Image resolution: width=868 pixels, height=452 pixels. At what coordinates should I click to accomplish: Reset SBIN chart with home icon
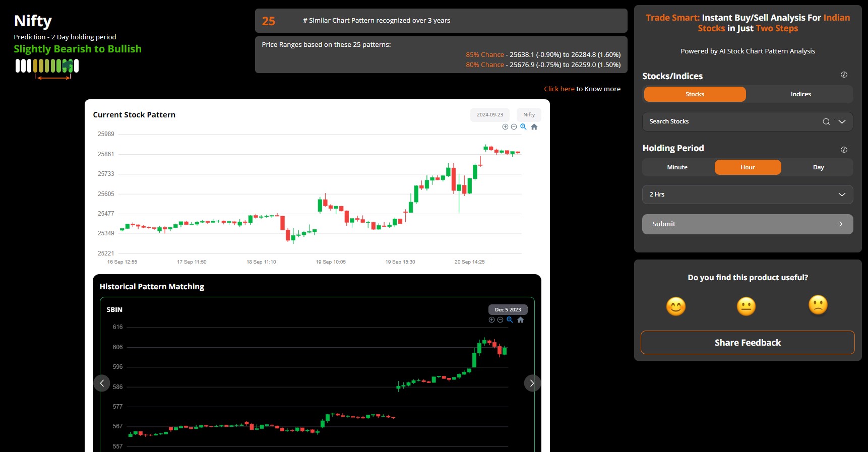click(521, 320)
